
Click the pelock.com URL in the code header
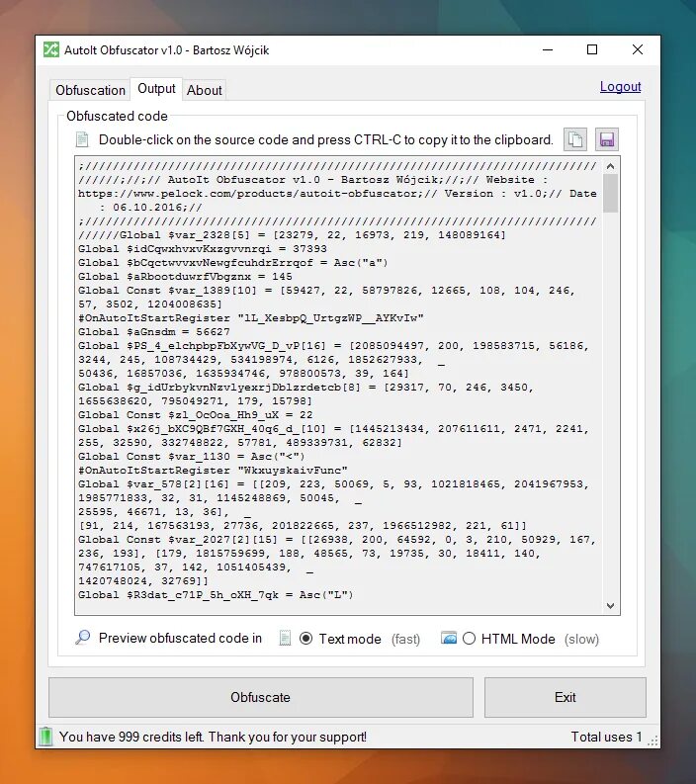click(250, 194)
